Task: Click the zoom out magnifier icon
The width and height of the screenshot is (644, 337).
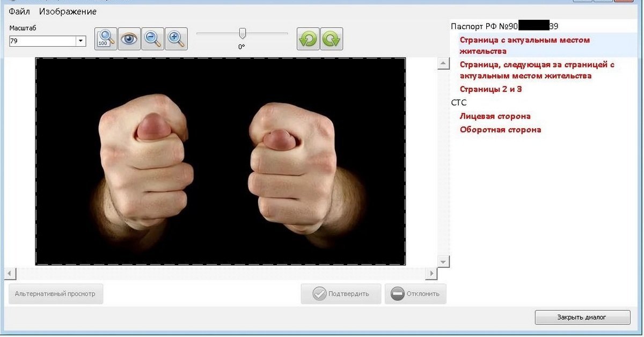Action: pyautogui.click(x=153, y=39)
